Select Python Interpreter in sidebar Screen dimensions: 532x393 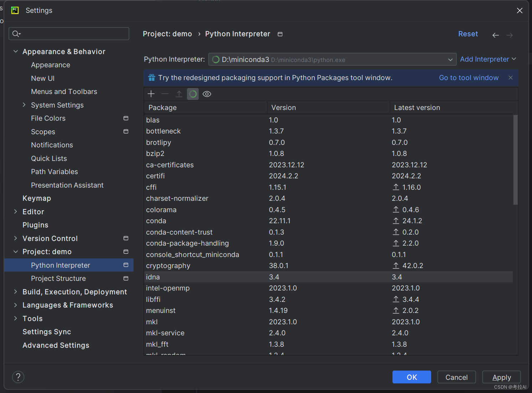point(69,265)
